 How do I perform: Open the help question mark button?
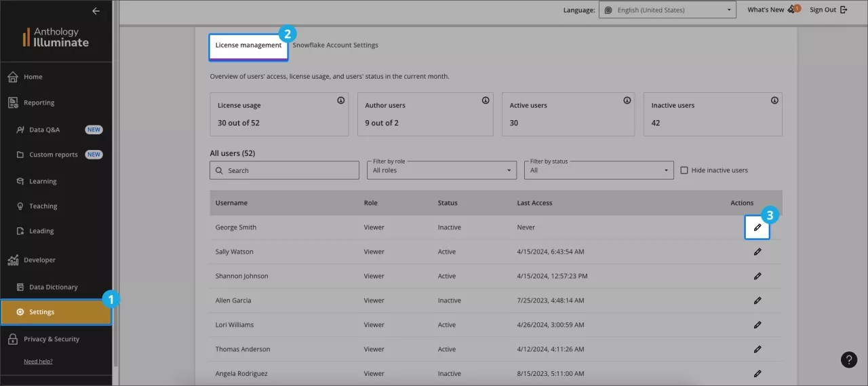(848, 360)
